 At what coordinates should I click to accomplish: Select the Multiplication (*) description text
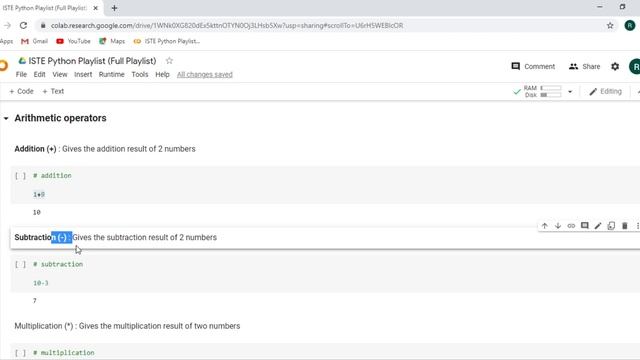pyautogui.click(x=127, y=326)
